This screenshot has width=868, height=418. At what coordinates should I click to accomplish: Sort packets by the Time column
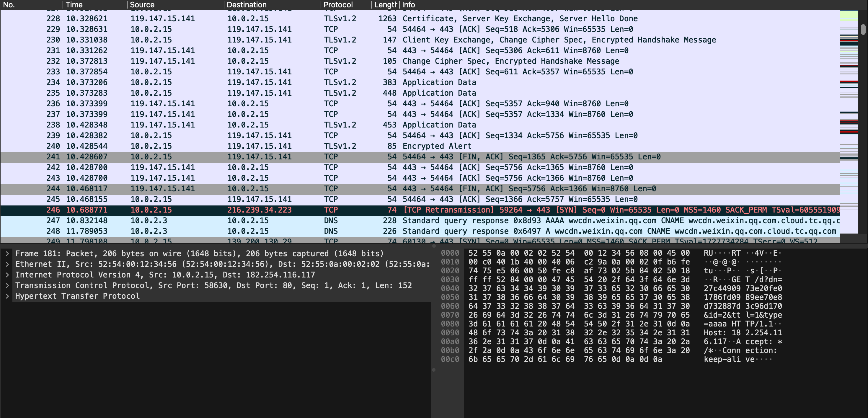pos(95,5)
